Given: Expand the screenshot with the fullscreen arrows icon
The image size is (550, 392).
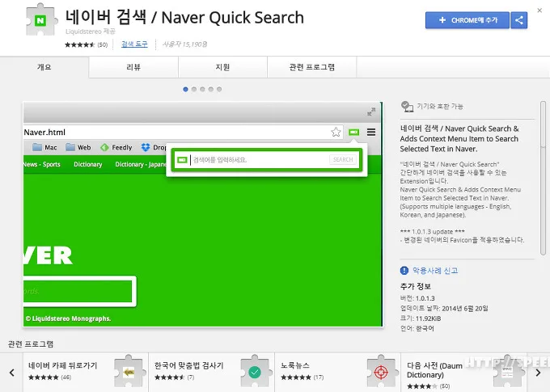Looking at the screenshot, I should pos(371,112).
